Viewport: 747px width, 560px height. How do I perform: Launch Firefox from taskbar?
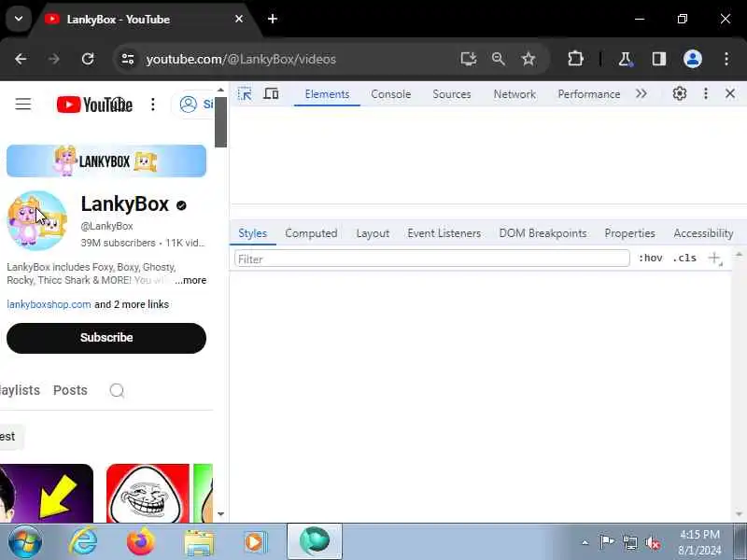141,541
